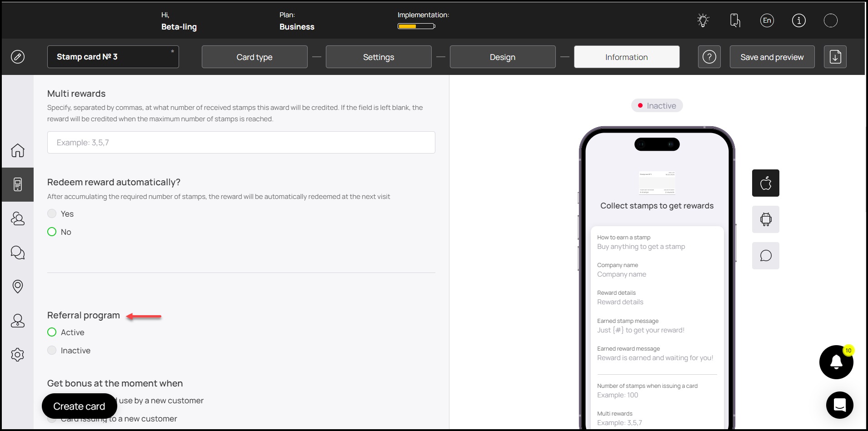
Task: Click 'Multi rewards' section heading
Action: [x=76, y=94]
